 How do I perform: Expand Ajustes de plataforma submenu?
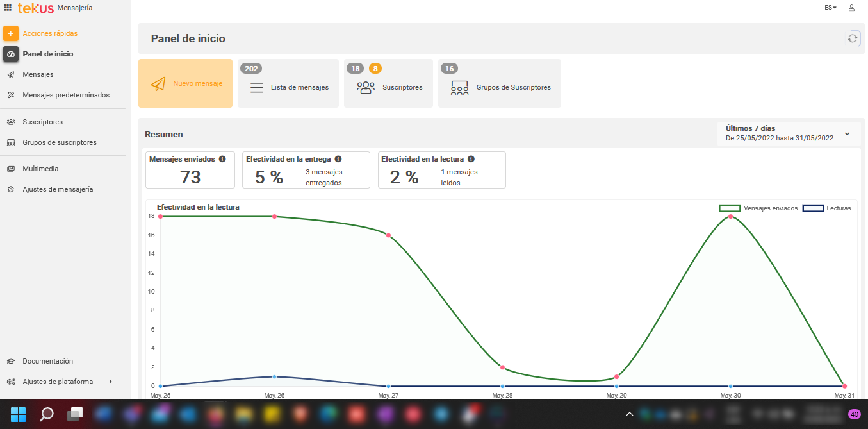pos(110,382)
